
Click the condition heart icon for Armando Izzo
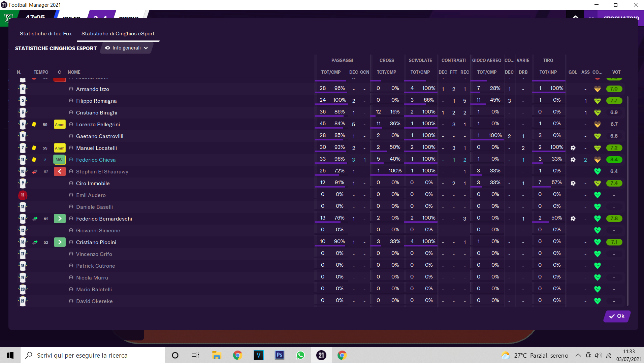pos(598,89)
